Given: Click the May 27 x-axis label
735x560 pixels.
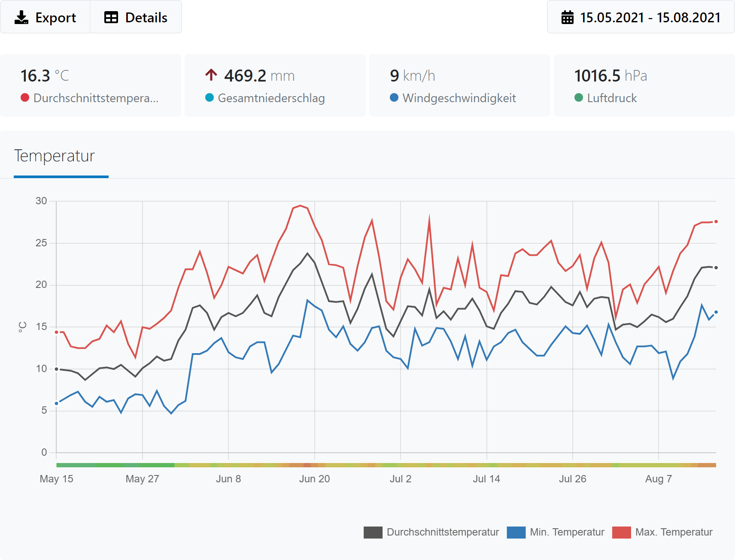Looking at the screenshot, I should pos(143,479).
